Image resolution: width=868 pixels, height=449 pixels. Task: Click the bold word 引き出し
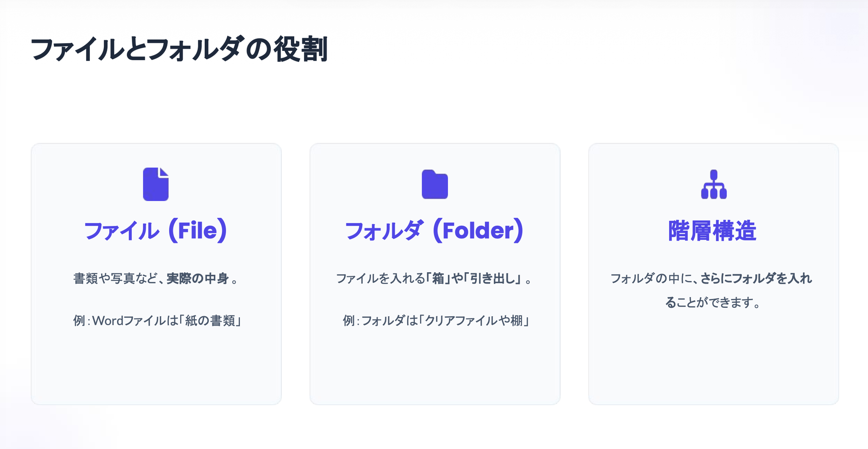point(495,279)
